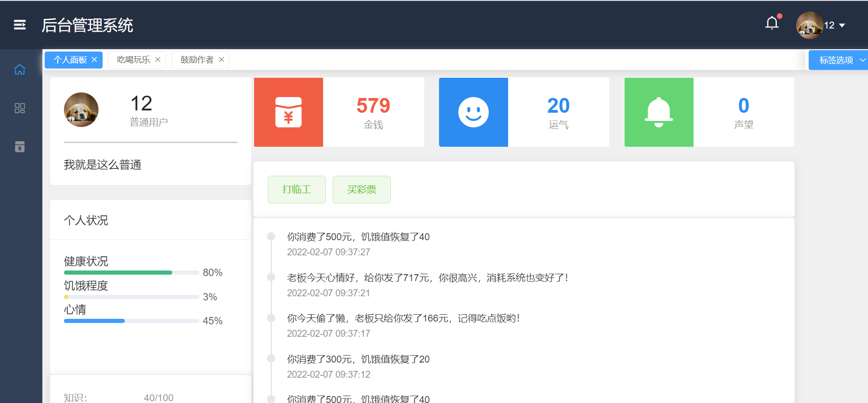
Task: Open the 标签选项 dropdown
Action: point(838,60)
